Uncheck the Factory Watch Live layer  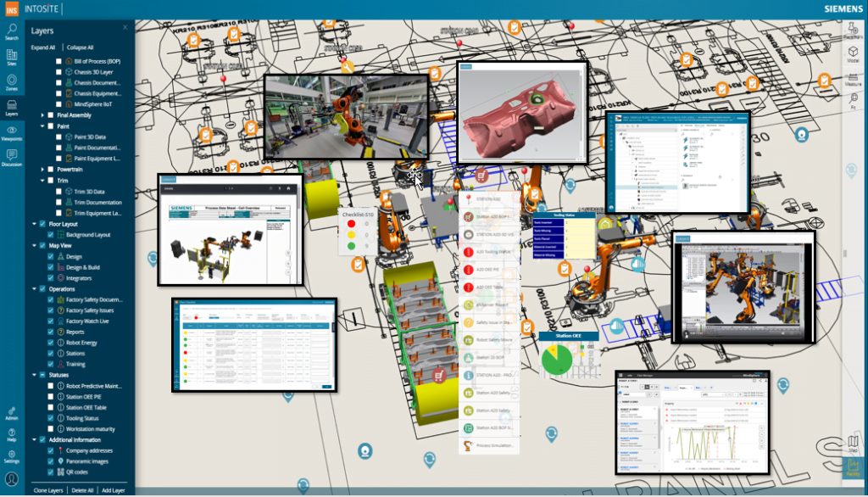click(x=50, y=321)
